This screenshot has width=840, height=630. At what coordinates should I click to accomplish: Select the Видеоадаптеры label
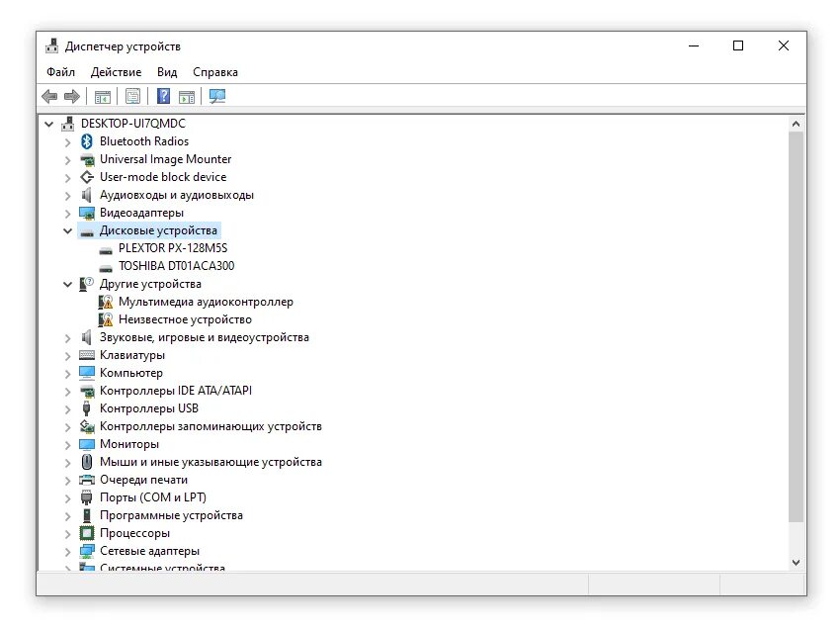click(141, 213)
